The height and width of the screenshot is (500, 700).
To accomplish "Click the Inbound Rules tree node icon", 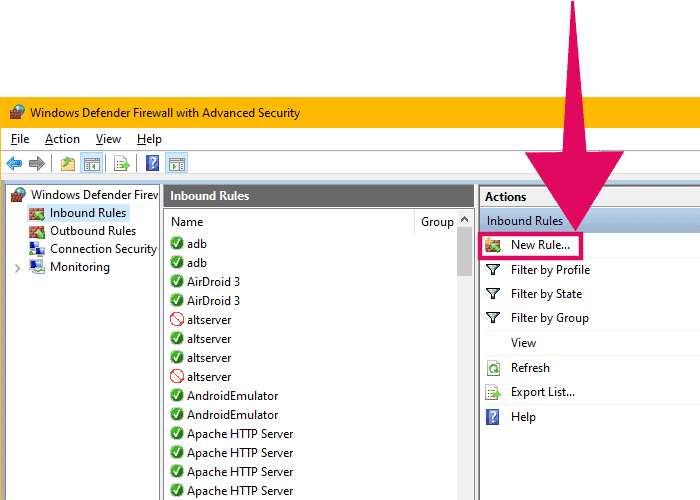I will click(x=37, y=214).
